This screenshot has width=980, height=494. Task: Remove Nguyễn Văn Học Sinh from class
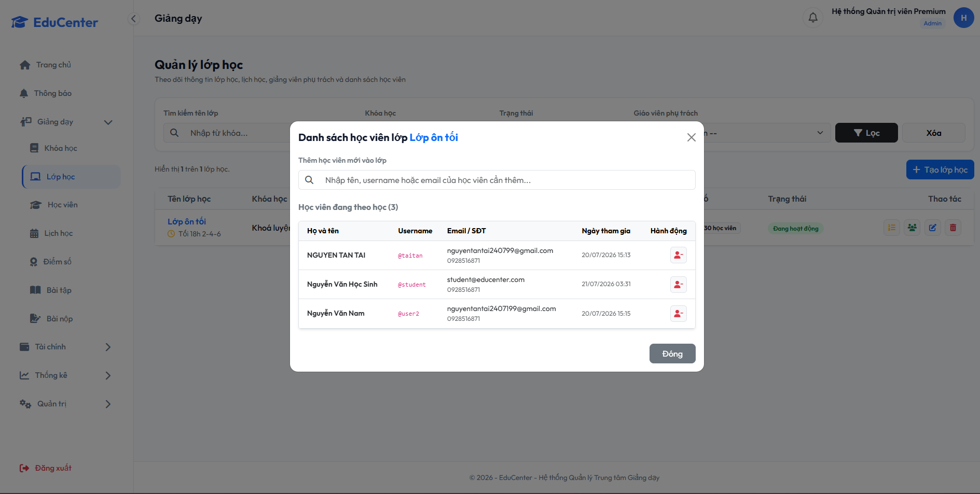click(x=678, y=284)
